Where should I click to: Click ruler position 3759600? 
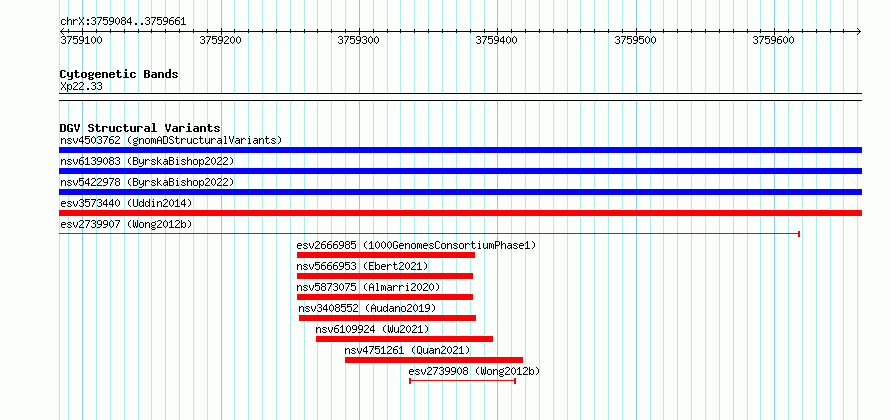click(774, 40)
